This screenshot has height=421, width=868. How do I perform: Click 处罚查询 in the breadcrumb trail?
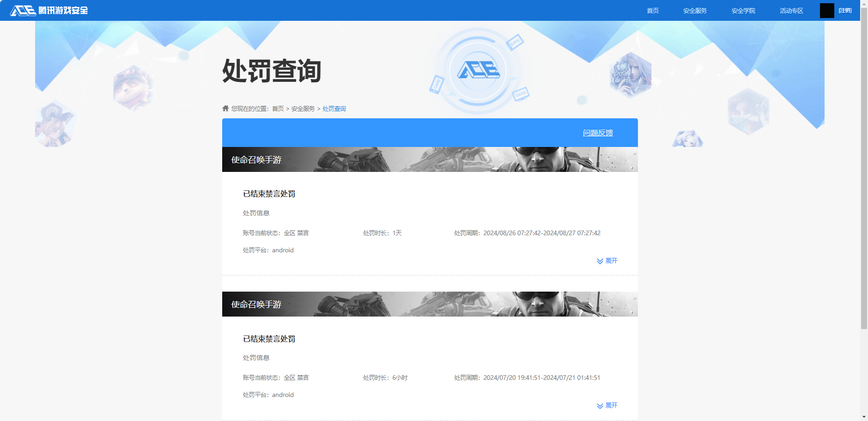pos(334,108)
